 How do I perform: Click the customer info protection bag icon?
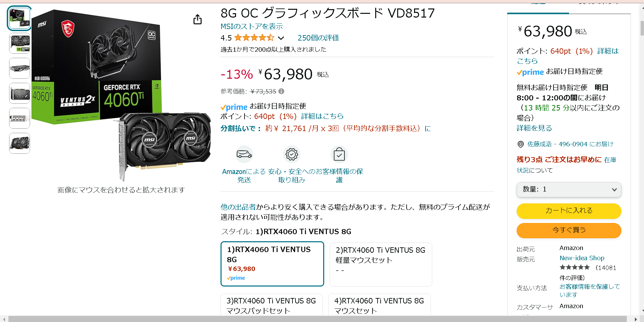339,154
